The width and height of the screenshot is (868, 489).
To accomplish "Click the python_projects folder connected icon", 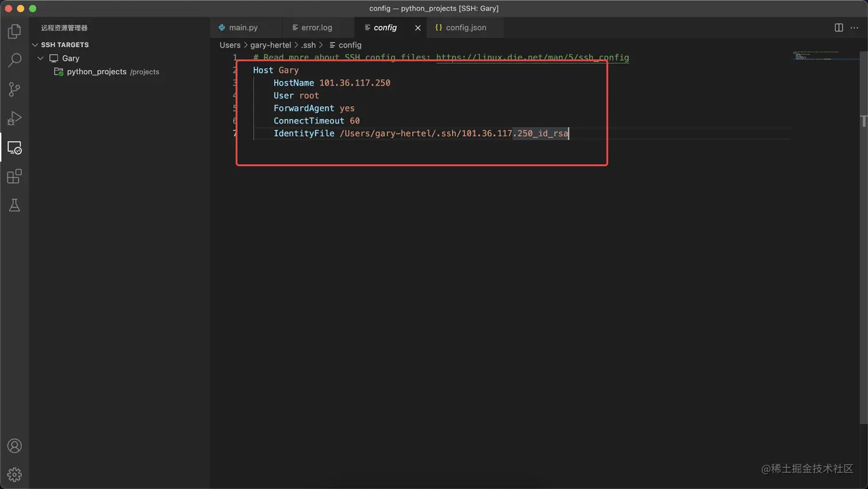I will pos(59,72).
